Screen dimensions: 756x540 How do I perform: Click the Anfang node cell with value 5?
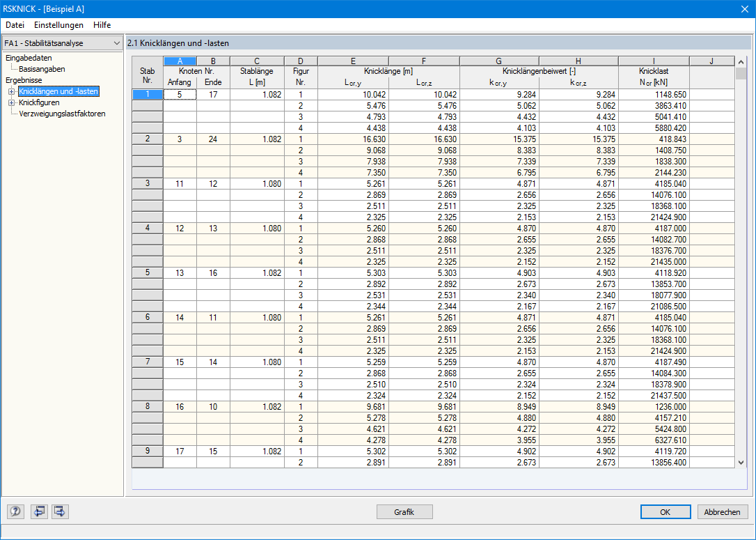180,95
